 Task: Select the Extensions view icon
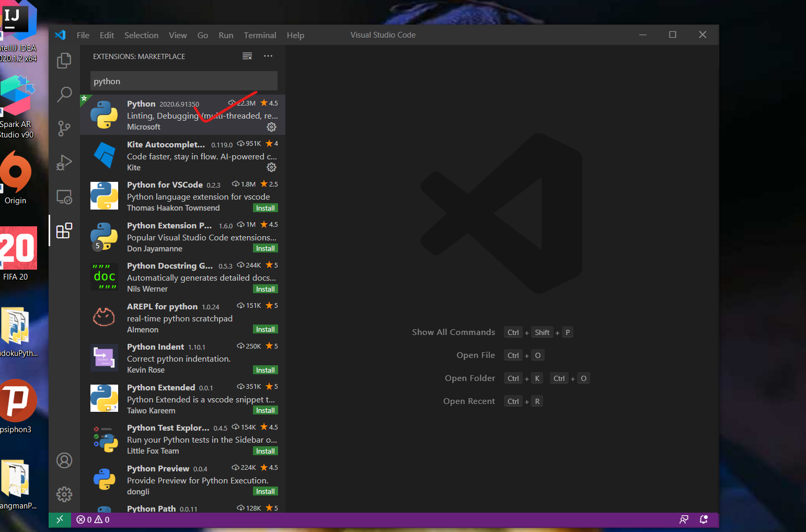click(64, 230)
